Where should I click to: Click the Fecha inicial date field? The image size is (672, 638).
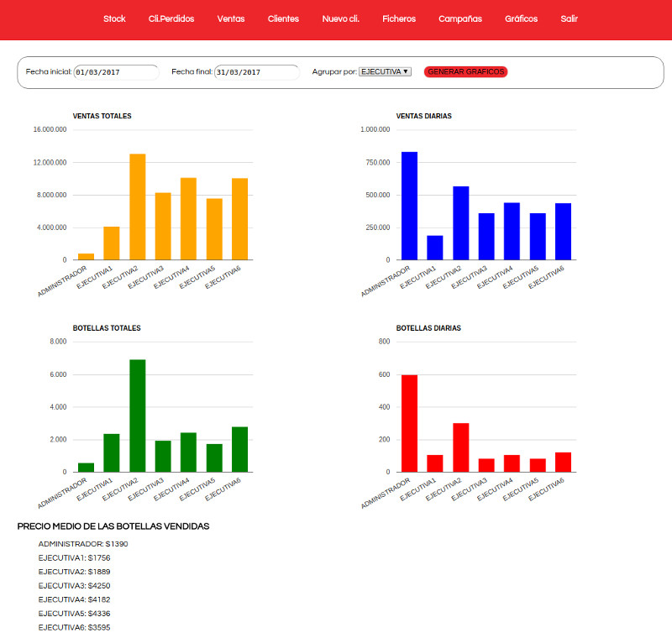click(116, 72)
